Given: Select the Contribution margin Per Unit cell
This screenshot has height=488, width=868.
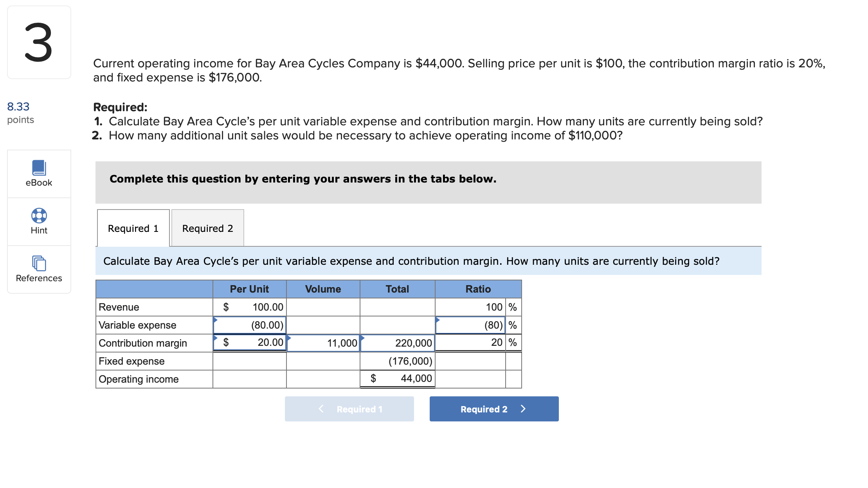Looking at the screenshot, I should (x=249, y=343).
